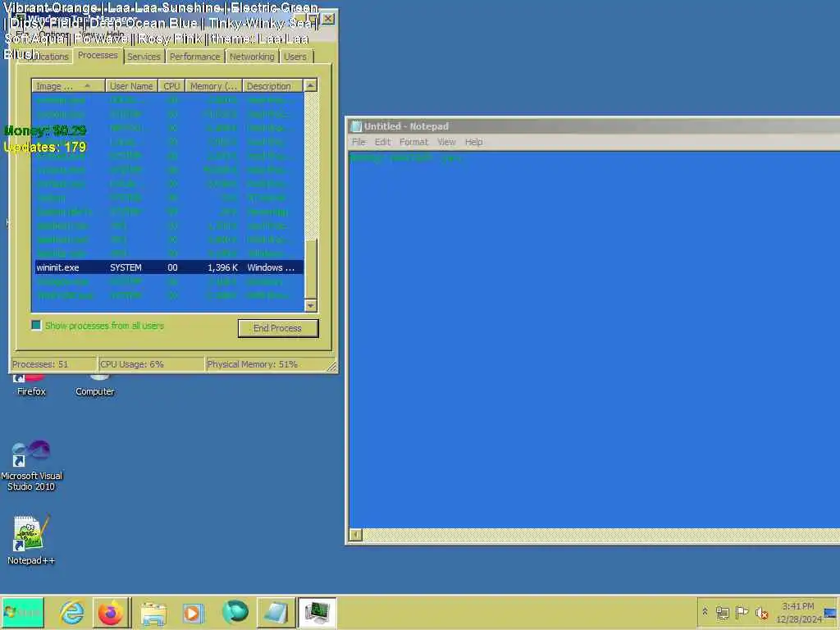Select the wininit.exe process row

(x=169, y=267)
